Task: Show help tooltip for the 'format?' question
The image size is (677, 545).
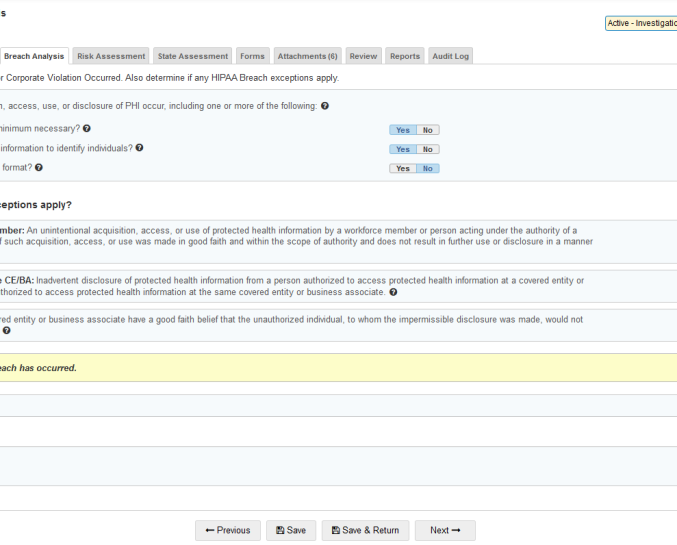Action: 39,167
